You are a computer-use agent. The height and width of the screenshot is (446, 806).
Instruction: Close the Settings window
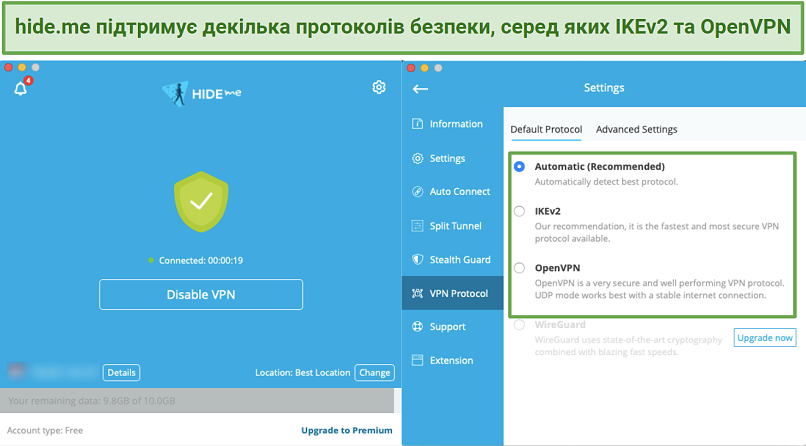tap(411, 68)
